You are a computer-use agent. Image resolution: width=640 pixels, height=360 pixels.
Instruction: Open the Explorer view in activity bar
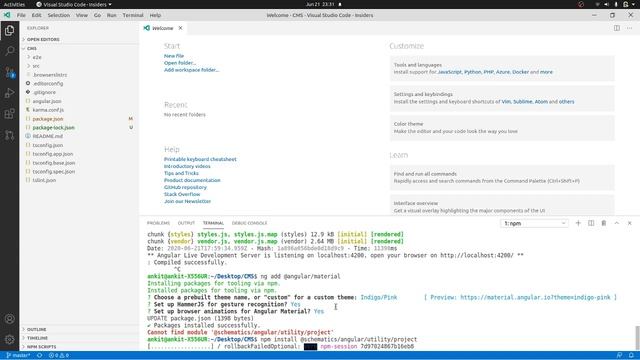(9, 31)
